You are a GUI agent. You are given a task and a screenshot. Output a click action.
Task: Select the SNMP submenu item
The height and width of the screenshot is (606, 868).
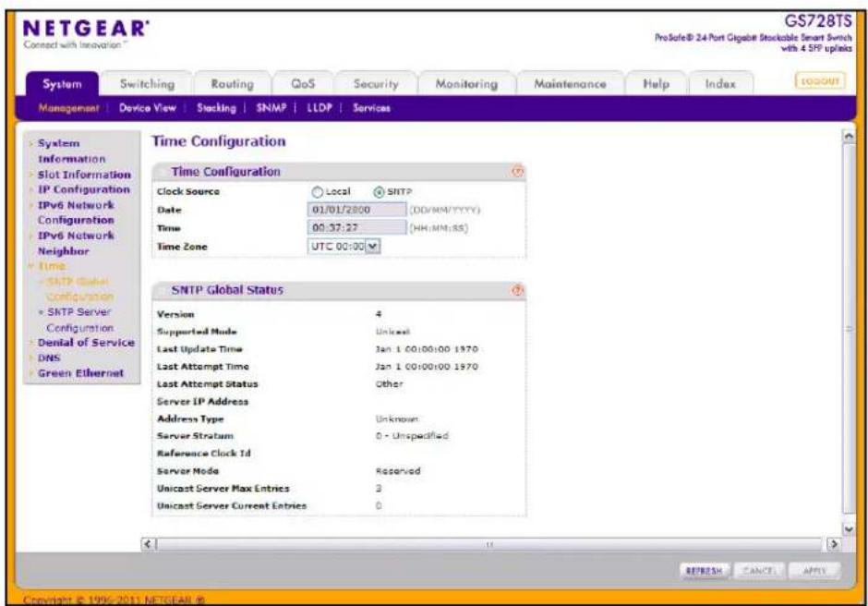(271, 108)
